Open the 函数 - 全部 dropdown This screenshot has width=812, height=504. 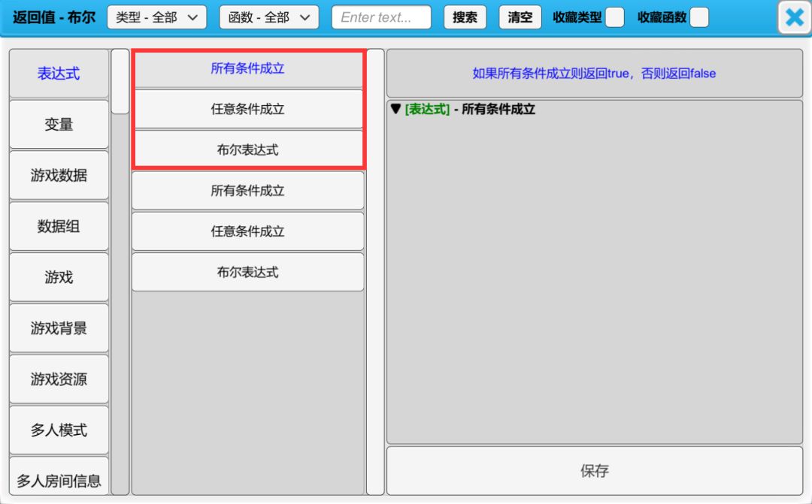click(x=268, y=17)
